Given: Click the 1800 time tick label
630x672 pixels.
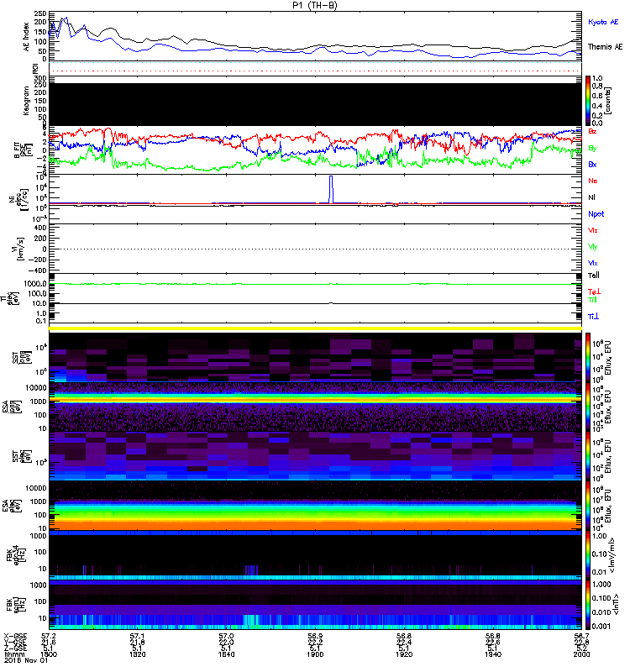Looking at the screenshot, I should click(49, 654).
